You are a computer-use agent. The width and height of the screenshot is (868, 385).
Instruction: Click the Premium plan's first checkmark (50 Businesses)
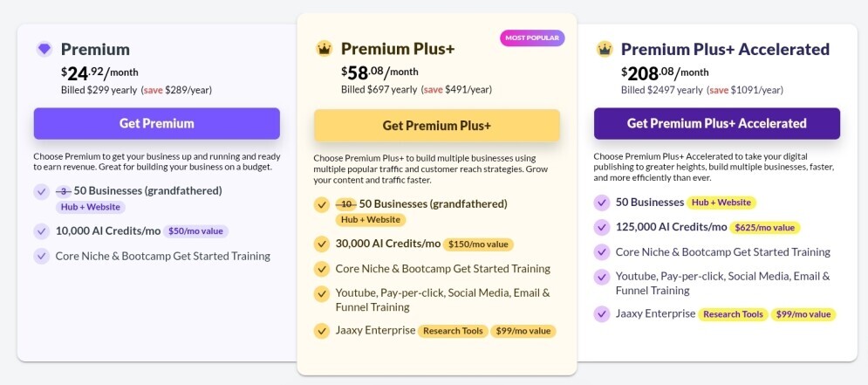point(41,191)
